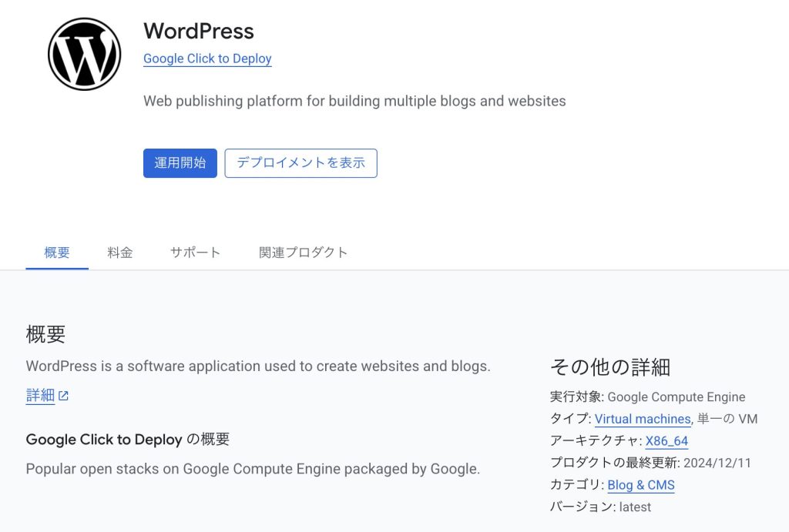Click the external link icon next to 詳細

[63, 396]
